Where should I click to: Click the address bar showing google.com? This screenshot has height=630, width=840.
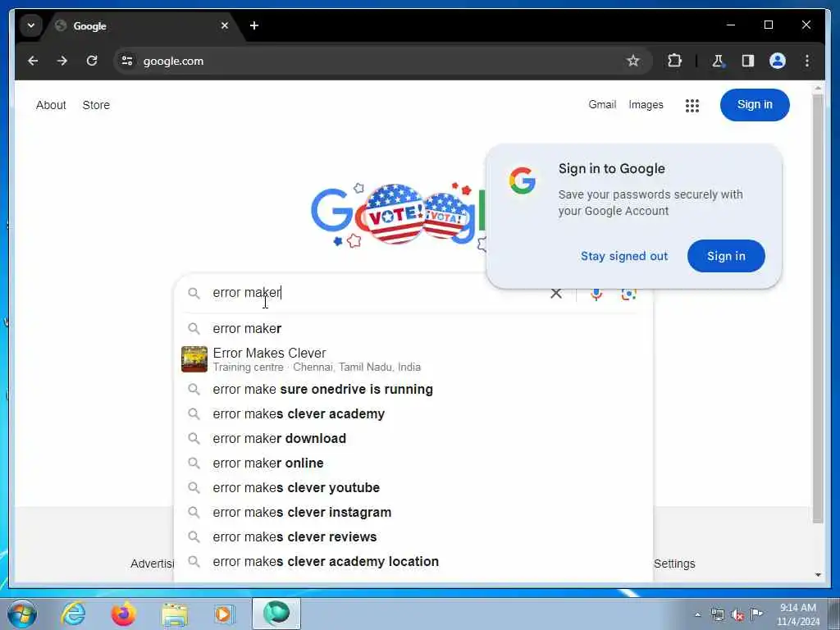pos(382,61)
